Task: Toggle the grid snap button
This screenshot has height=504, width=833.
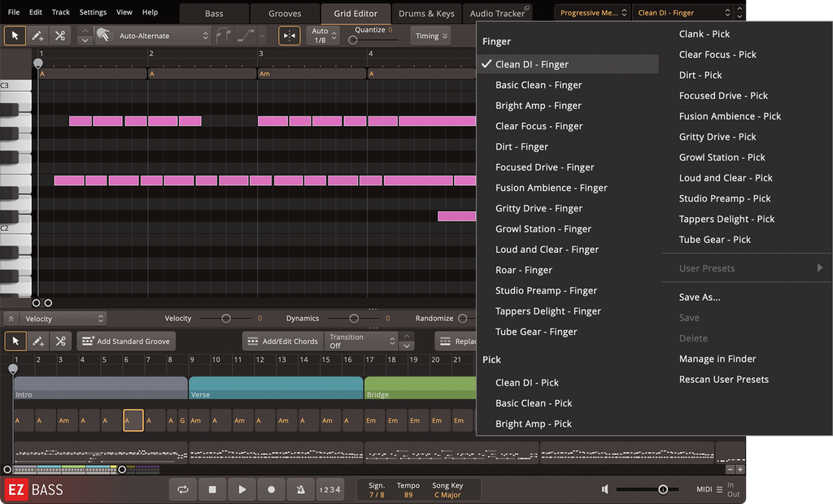Action: [290, 36]
